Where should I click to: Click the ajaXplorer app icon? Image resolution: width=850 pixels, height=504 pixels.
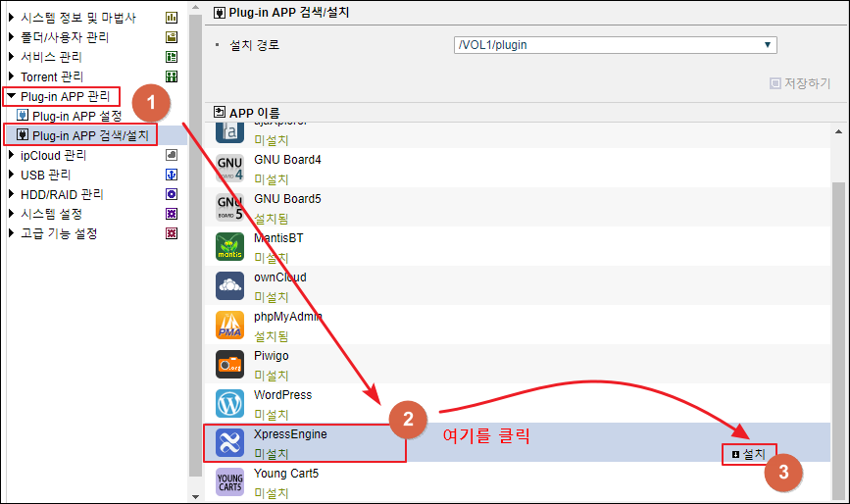click(229, 132)
